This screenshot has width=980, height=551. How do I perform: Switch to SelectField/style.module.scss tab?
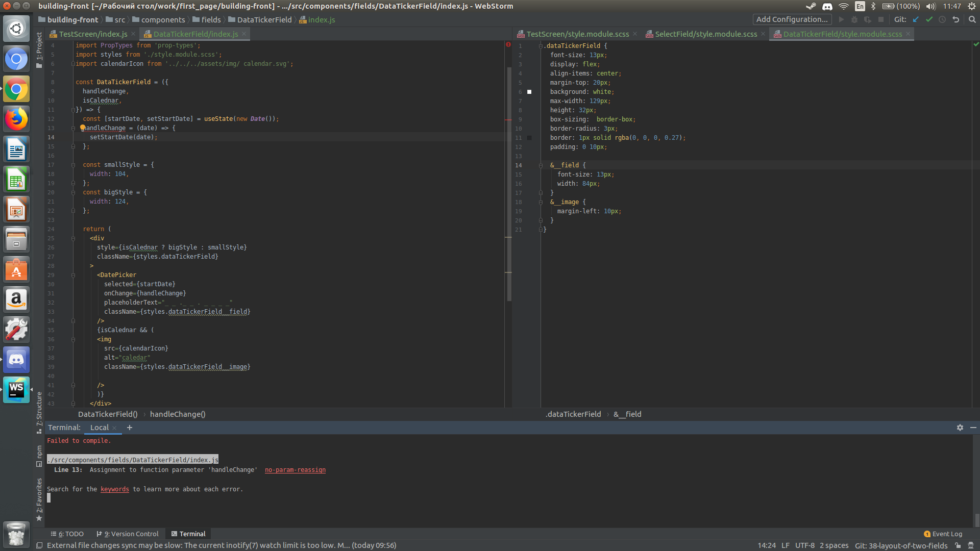[x=705, y=34]
